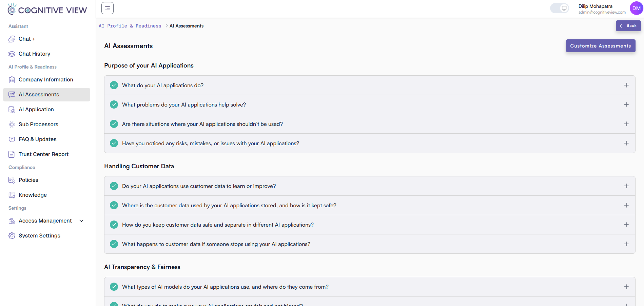Open Trust Center Report document icon

coord(12,154)
